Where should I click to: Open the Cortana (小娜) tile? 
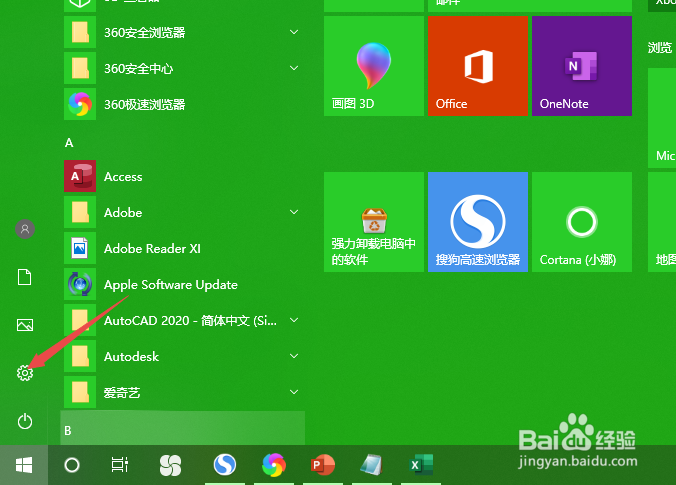[582, 222]
